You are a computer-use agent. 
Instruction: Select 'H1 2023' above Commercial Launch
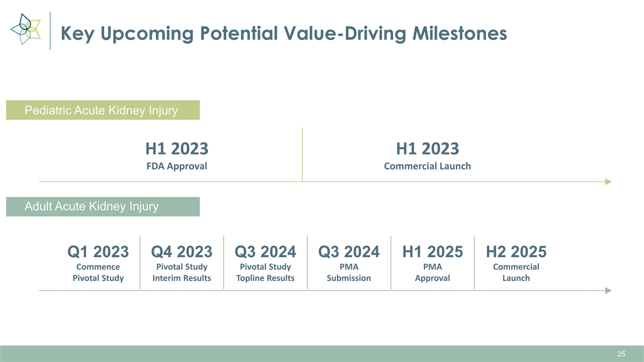(428, 149)
